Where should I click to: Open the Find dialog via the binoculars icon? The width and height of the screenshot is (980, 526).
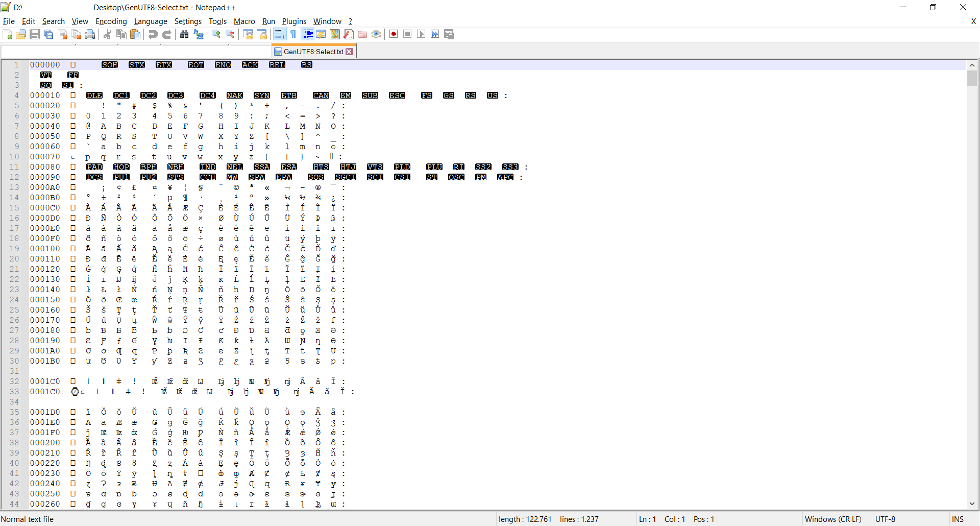click(x=184, y=34)
